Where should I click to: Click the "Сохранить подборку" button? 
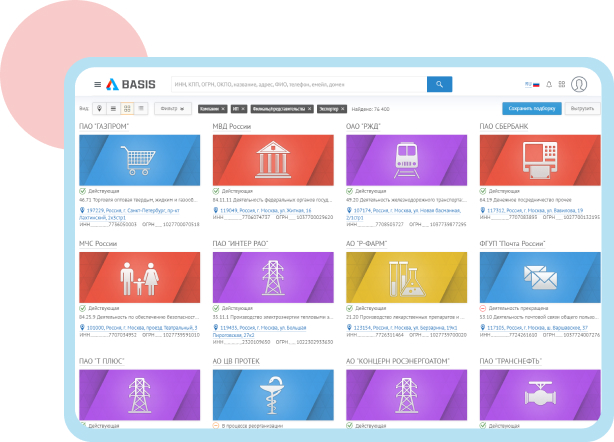point(531,108)
